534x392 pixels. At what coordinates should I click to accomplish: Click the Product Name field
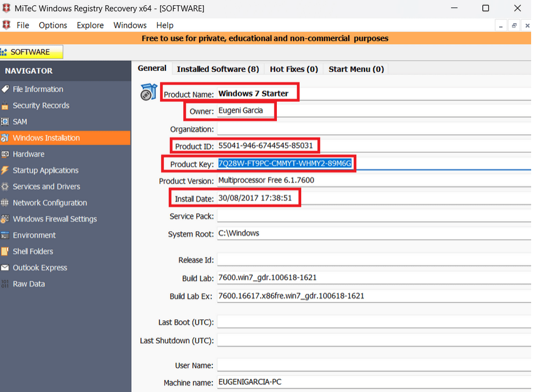[374, 93]
